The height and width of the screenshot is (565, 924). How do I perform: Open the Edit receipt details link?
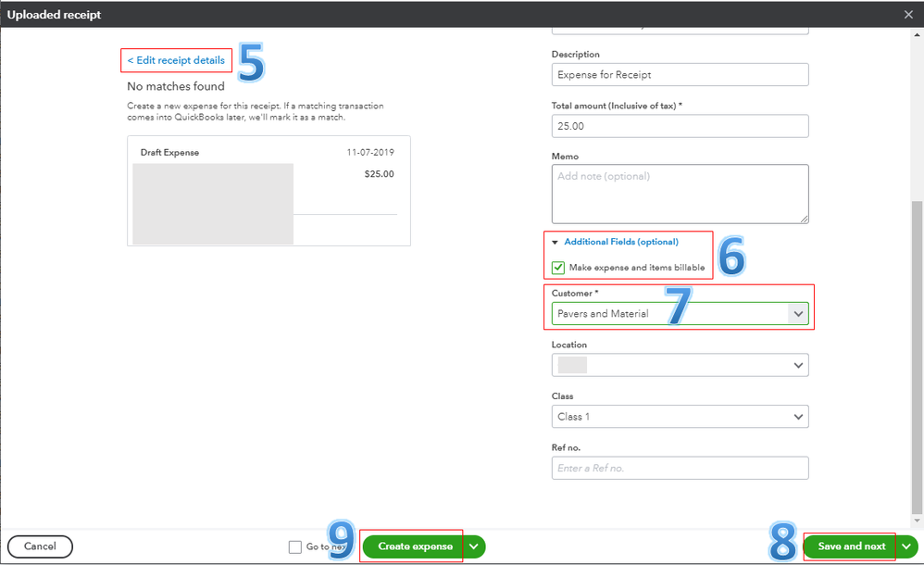click(176, 60)
